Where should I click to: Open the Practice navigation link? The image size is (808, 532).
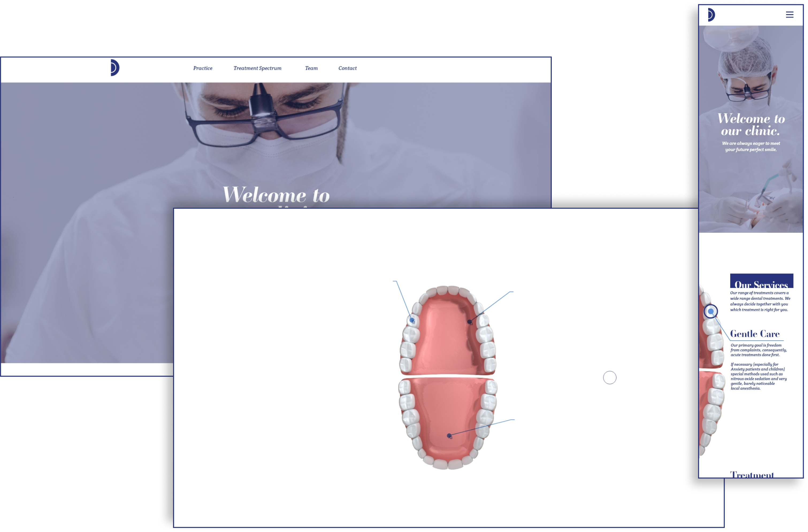tap(203, 68)
